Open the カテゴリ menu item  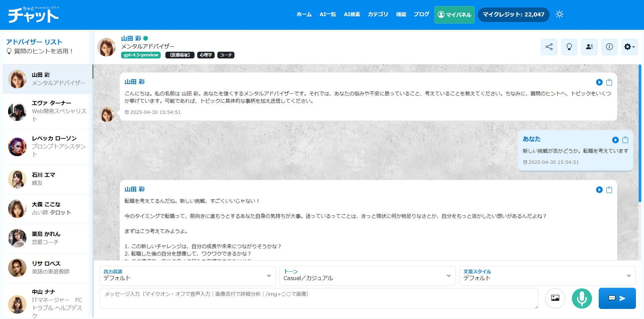[378, 14]
